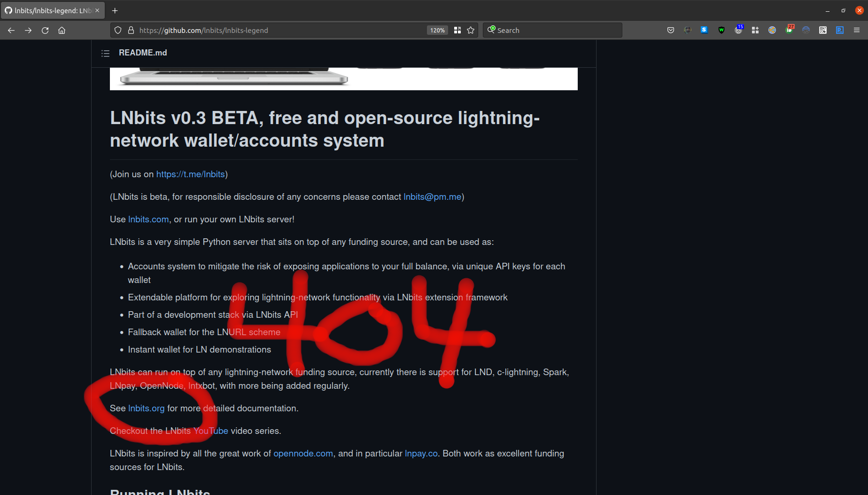Open the profile avatar extension
868x495 pixels.
(688, 30)
